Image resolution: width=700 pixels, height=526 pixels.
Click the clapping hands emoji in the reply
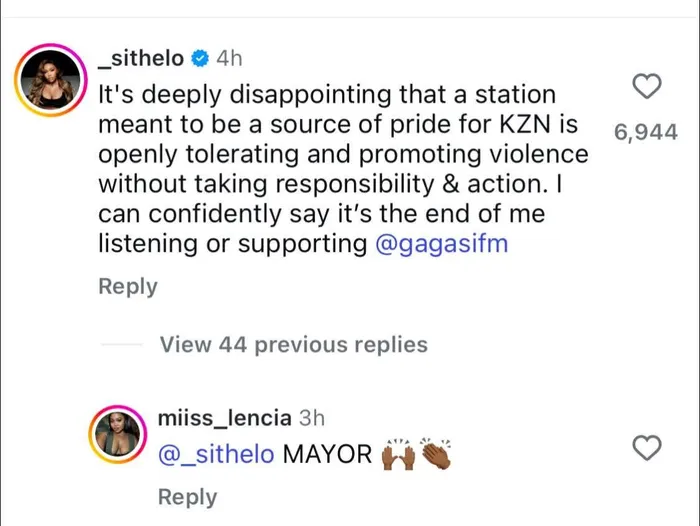437,455
